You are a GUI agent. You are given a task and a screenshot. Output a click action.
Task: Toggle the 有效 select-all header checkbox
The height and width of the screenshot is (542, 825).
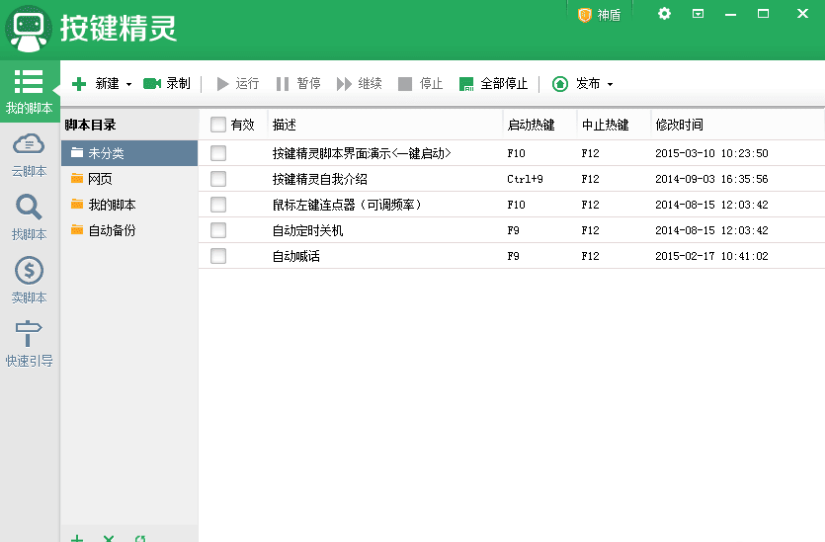[x=218, y=125]
